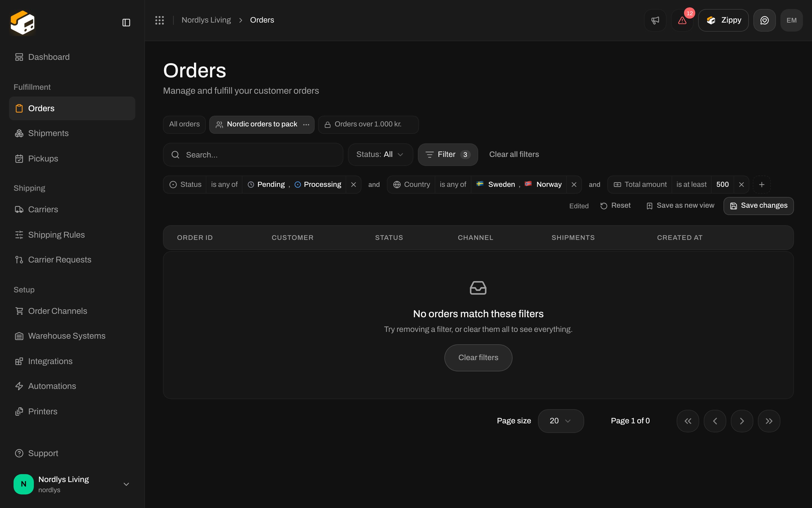
Task: Open Printers in the sidebar
Action: pyautogui.click(x=72, y=411)
